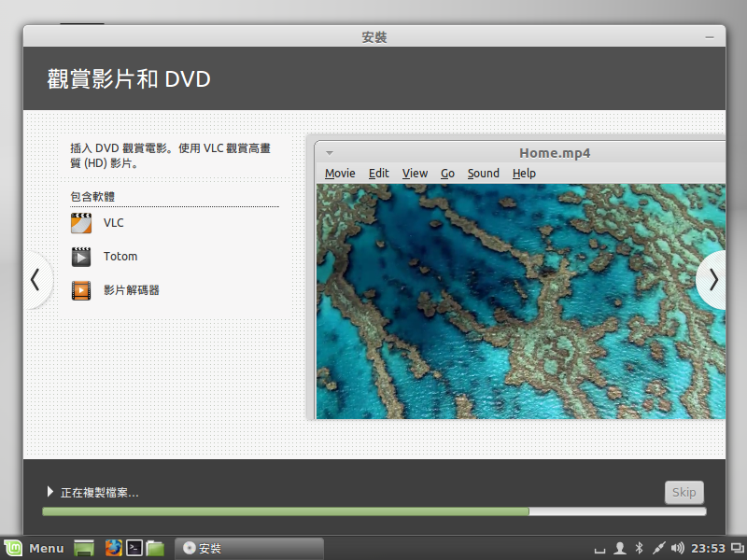Image resolution: width=747 pixels, height=560 pixels.
Task: Open the Mint Menu button
Action: tap(35, 548)
